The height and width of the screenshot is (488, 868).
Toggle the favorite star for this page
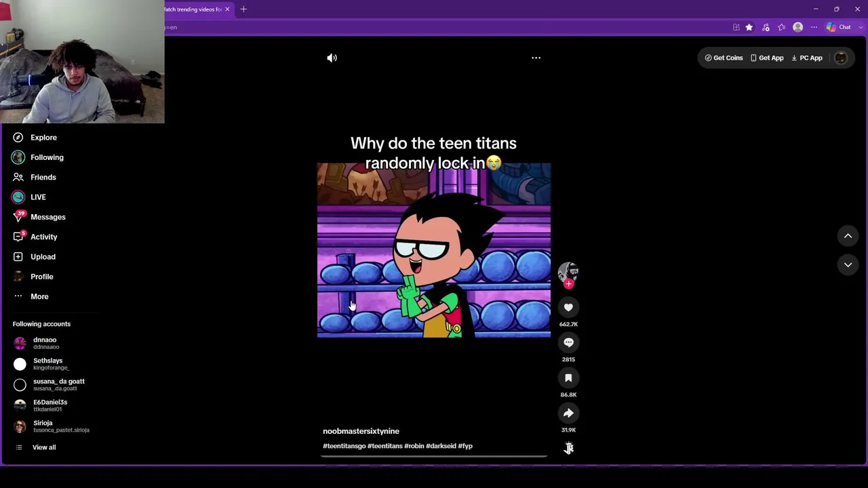coord(749,27)
